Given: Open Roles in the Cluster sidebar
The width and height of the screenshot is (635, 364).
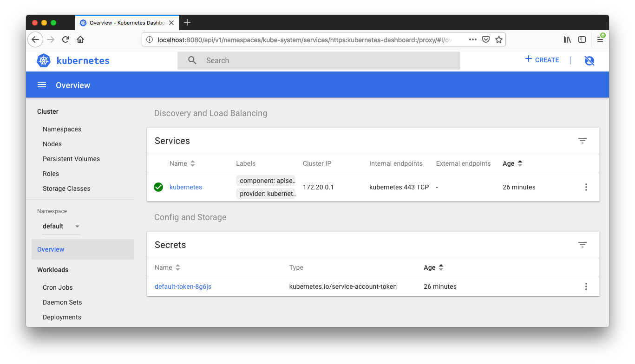Looking at the screenshot, I should click(51, 174).
